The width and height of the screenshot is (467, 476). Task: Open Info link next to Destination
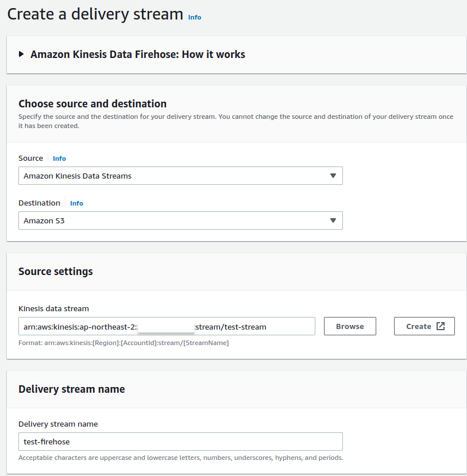point(76,203)
